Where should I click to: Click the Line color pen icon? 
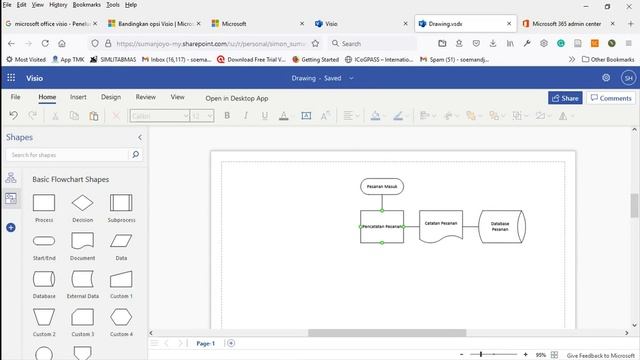click(x=398, y=116)
